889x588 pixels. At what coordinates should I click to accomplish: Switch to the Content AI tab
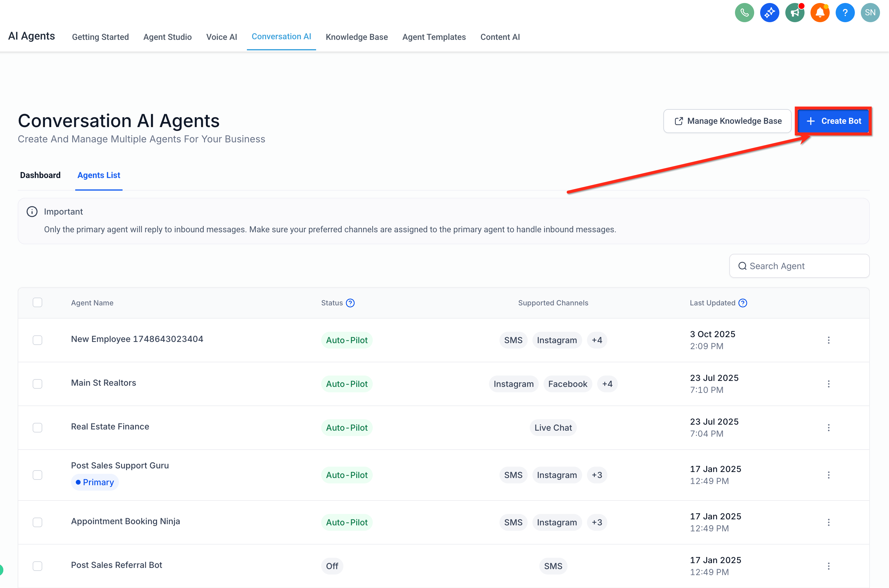click(500, 37)
